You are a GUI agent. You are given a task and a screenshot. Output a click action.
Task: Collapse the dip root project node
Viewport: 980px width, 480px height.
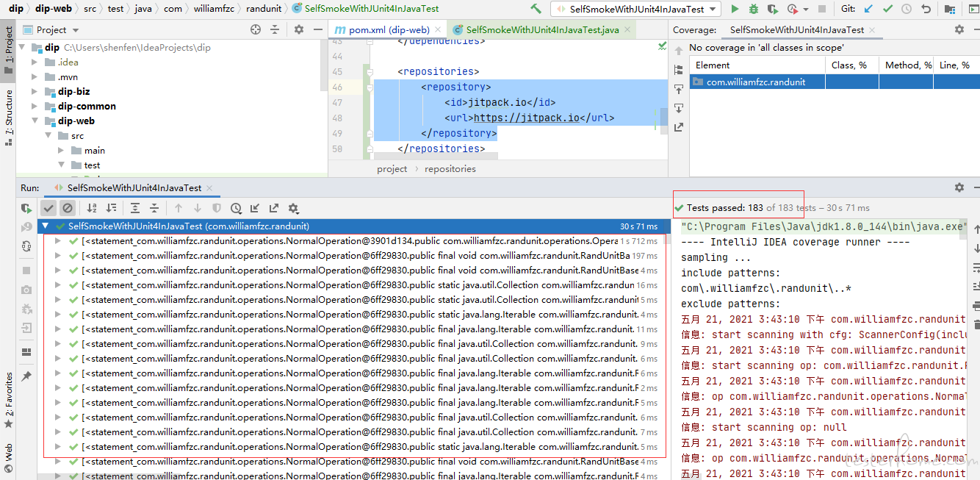click(22, 48)
